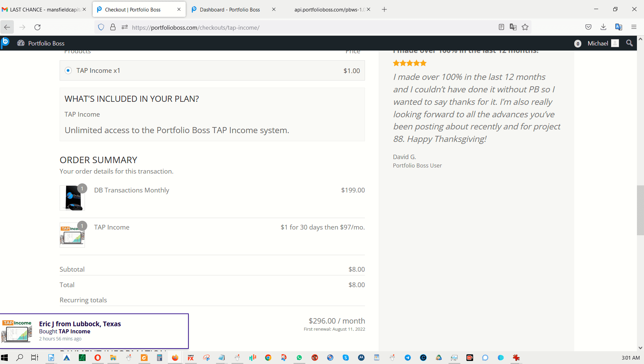This screenshot has height=364, width=644.
Task: Click the TAP Income product thumbnail
Action: (x=72, y=235)
